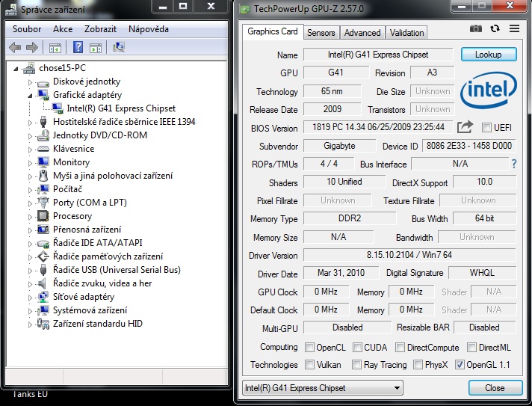
Task: Click the GPU-Z refresh icon
Action: (495, 29)
